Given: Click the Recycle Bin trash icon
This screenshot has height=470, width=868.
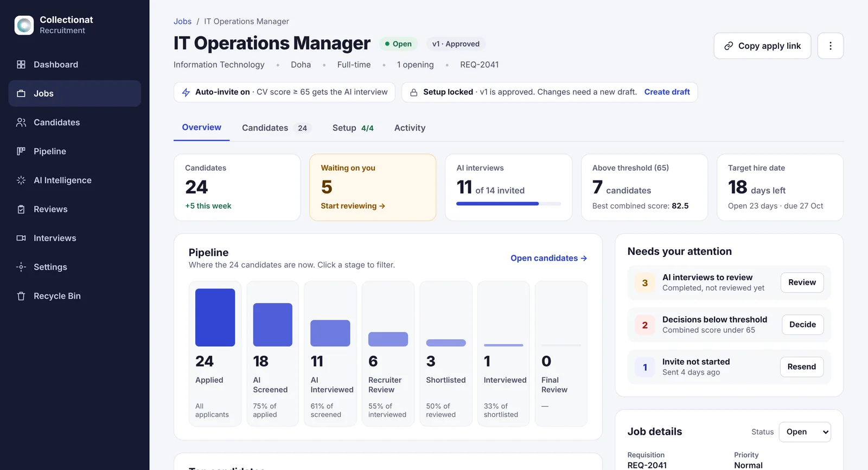Looking at the screenshot, I should click(x=21, y=296).
